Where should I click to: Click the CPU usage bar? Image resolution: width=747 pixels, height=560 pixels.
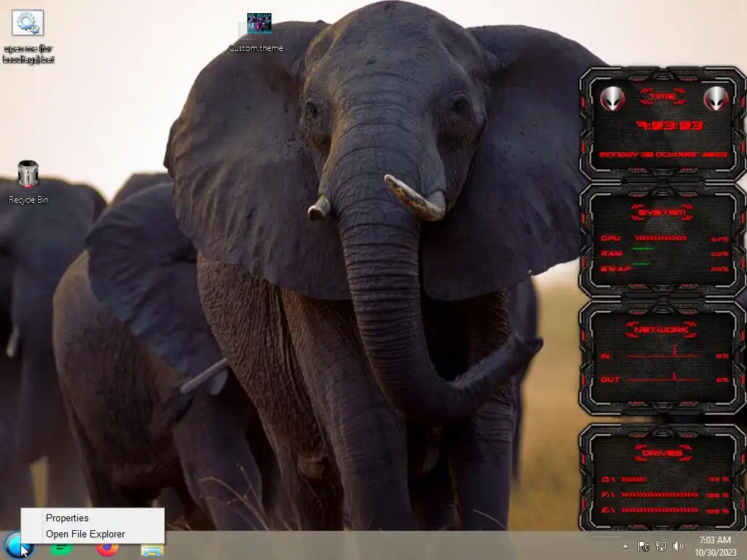pos(660,238)
